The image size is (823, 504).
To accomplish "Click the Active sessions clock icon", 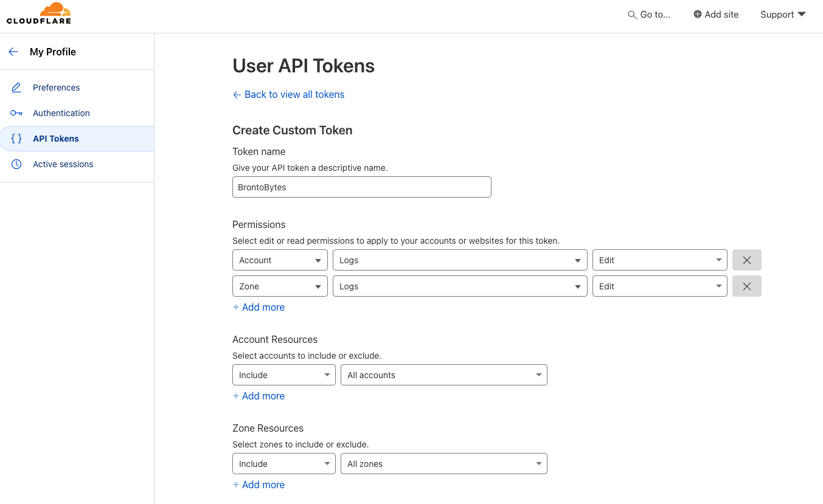I will point(16,164).
